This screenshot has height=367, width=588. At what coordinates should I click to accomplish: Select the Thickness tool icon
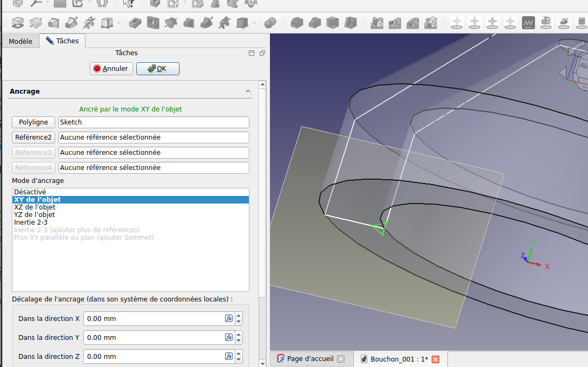pyautogui.click(x=351, y=23)
